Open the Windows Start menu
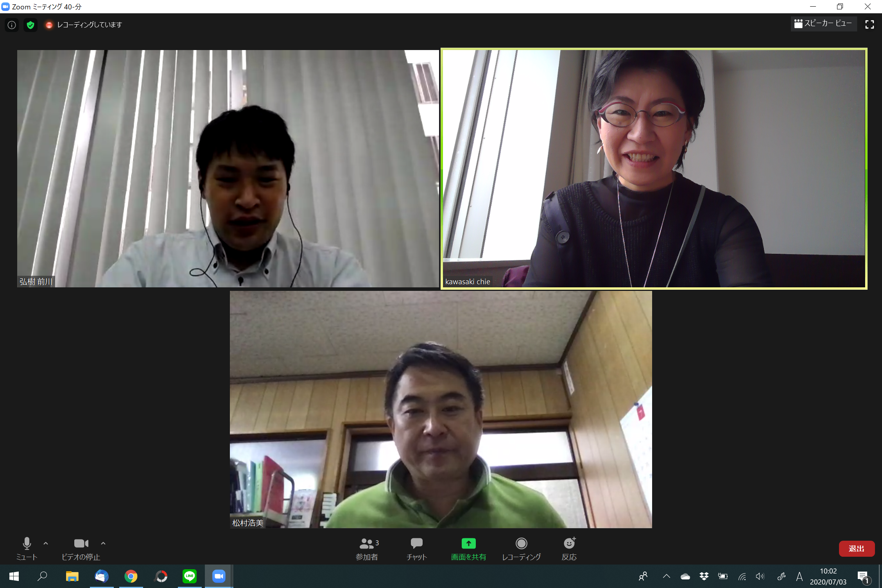The height and width of the screenshot is (588, 882). [x=14, y=576]
